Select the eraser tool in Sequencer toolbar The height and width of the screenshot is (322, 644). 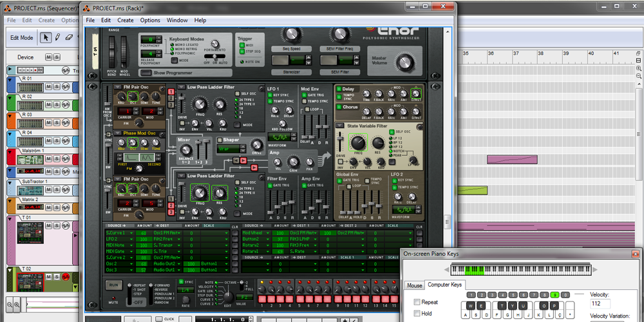(x=68, y=37)
